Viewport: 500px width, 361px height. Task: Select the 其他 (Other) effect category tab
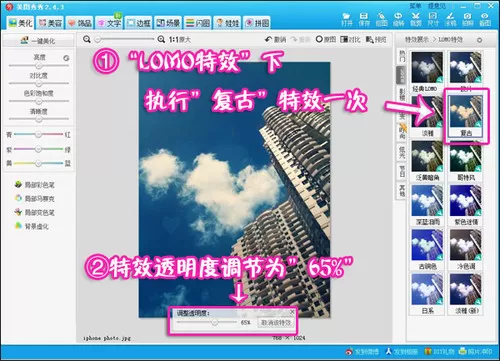(x=402, y=190)
